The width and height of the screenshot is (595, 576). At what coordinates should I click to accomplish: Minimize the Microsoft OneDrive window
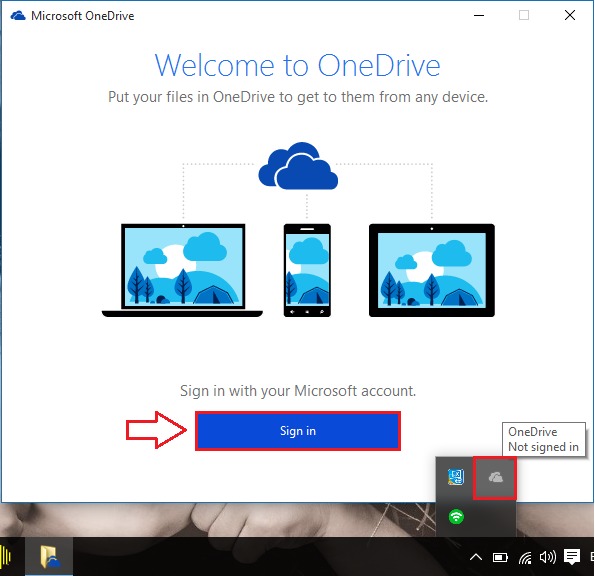(479, 16)
